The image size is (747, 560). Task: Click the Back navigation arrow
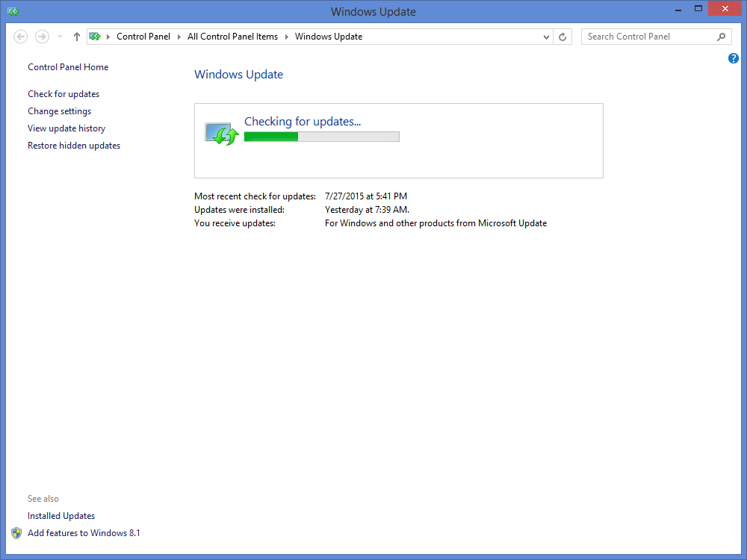click(x=21, y=37)
